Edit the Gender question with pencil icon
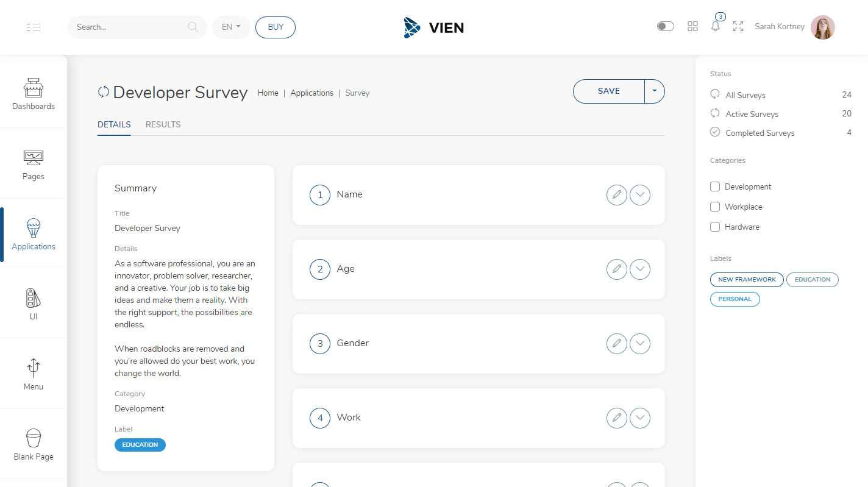 [617, 344]
